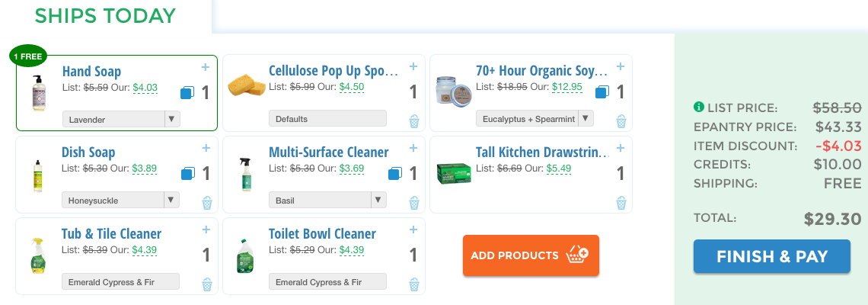Screen dimensions: 868x305
Task: Click blue stacked squares on Hand Soap
Action: 187,92
